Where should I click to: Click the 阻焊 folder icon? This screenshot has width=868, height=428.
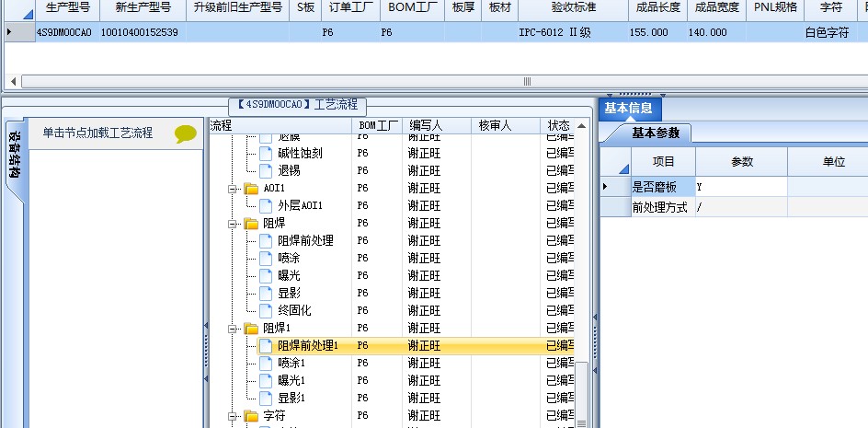click(252, 224)
